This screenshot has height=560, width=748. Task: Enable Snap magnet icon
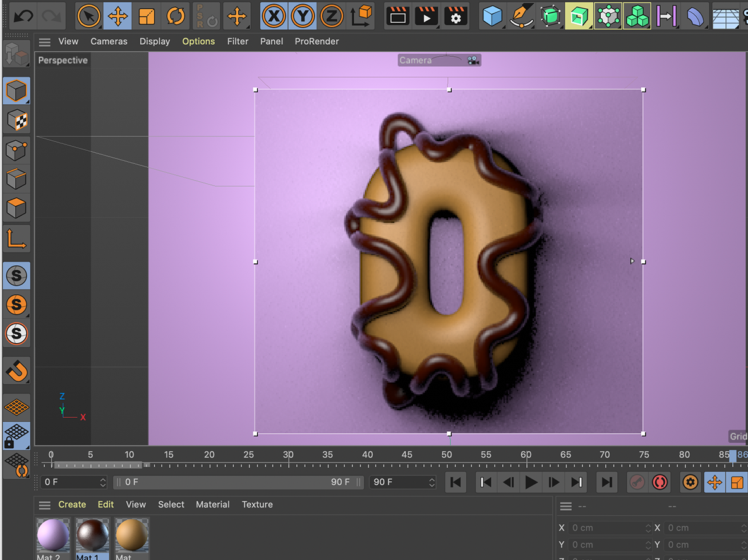click(16, 371)
